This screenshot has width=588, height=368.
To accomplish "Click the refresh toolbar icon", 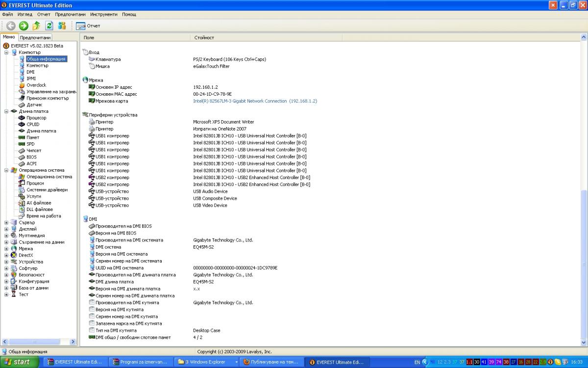I will (49, 26).
